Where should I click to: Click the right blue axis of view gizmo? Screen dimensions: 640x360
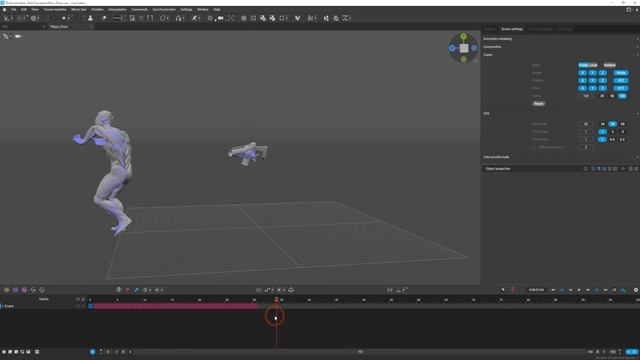[x=474, y=48]
